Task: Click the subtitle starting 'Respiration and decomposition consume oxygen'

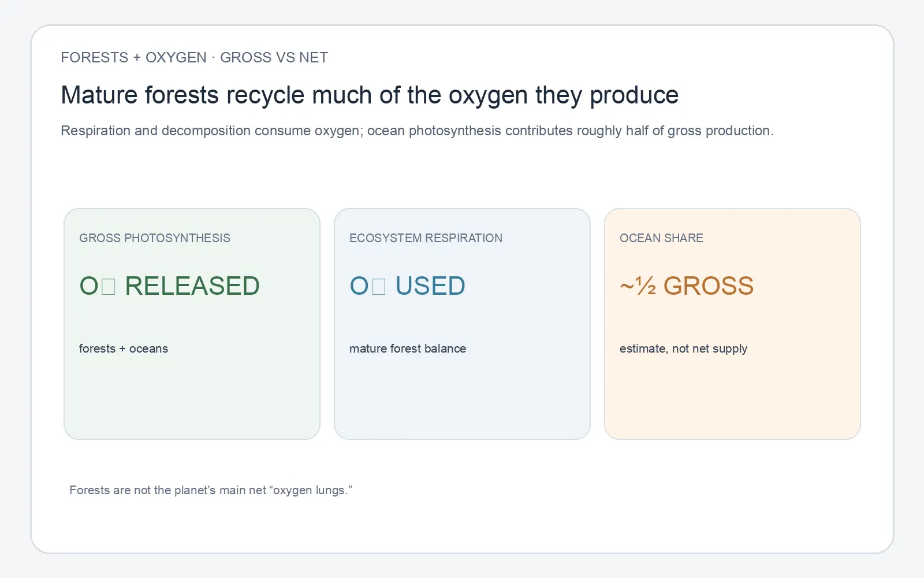Action: point(417,131)
